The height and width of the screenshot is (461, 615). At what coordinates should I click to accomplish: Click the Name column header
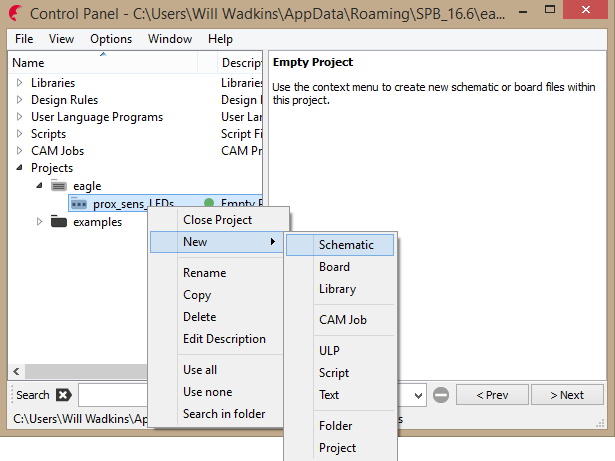tap(103, 62)
